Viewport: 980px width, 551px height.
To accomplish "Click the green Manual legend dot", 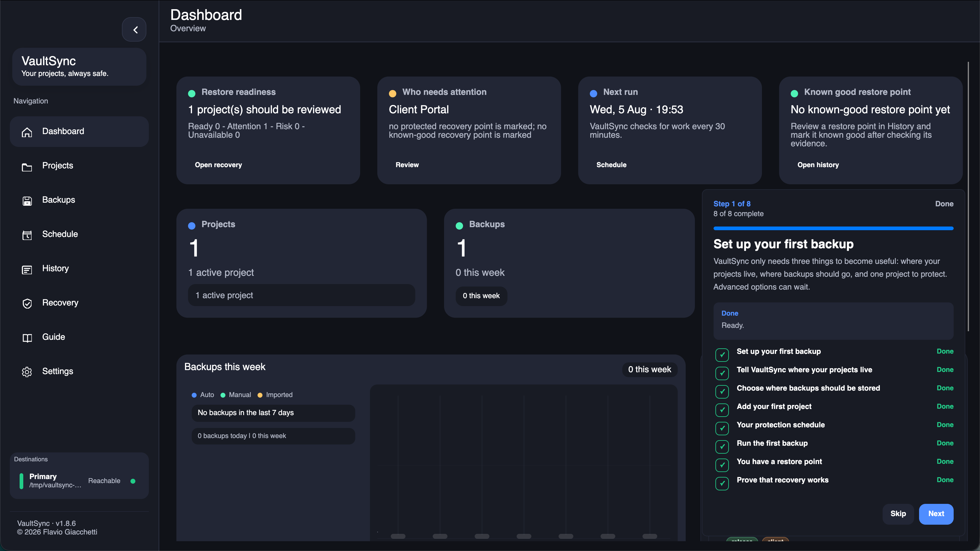I will coord(223,395).
